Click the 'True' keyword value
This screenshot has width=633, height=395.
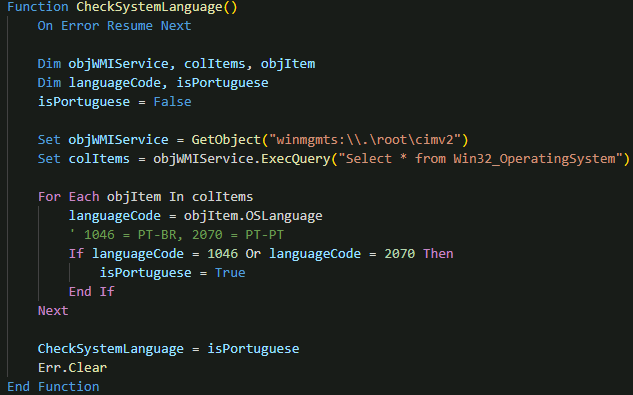230,273
